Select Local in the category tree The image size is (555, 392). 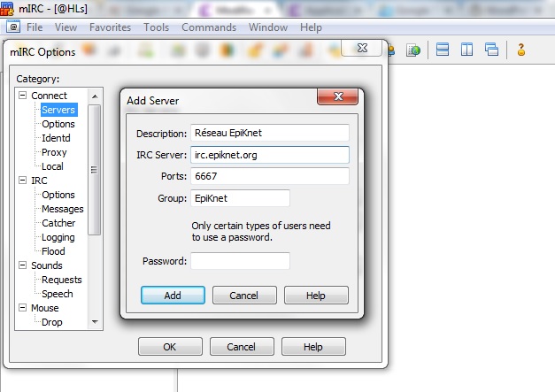pos(52,166)
